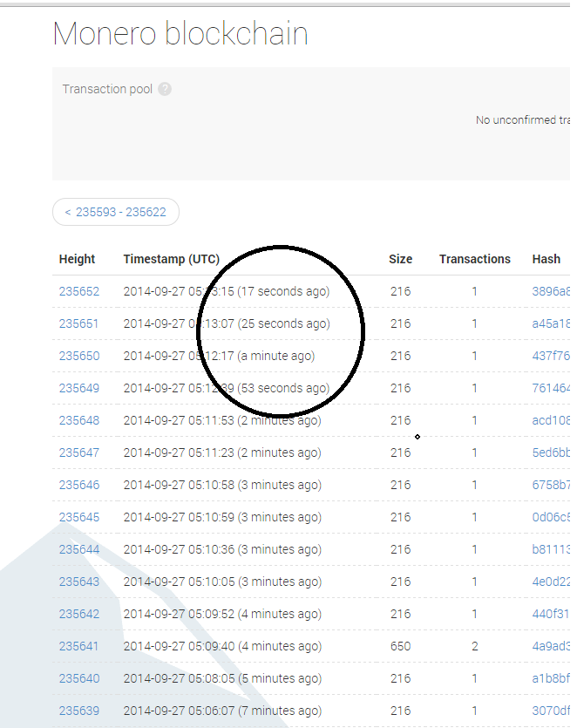Open block height 235642

pyautogui.click(x=79, y=615)
